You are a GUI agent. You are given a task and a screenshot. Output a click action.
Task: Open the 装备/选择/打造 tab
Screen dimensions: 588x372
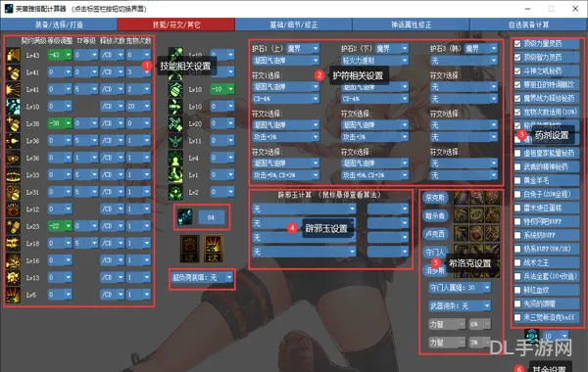click(59, 24)
